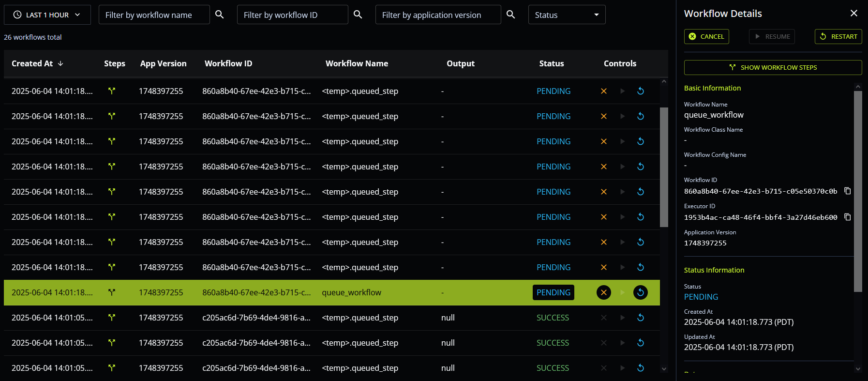This screenshot has height=381, width=868.
Task: Focus the Filter by workflow ID field
Action: pos(293,15)
